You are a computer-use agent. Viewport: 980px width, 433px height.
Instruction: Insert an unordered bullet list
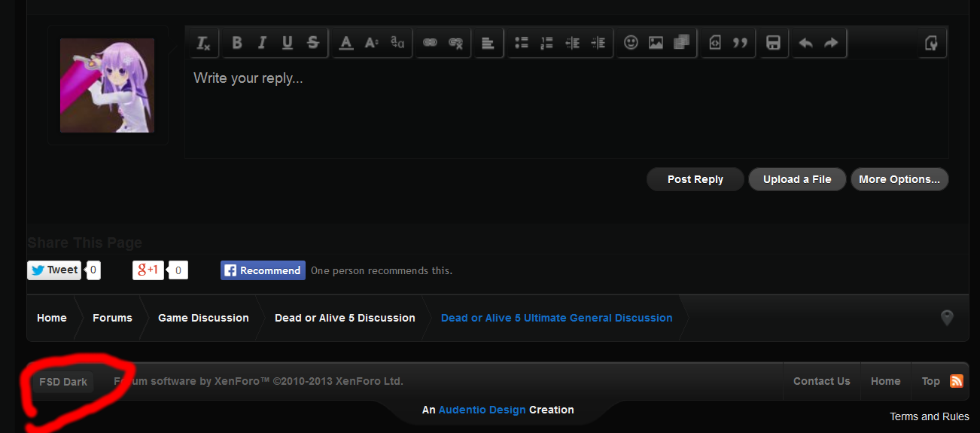pyautogui.click(x=521, y=43)
